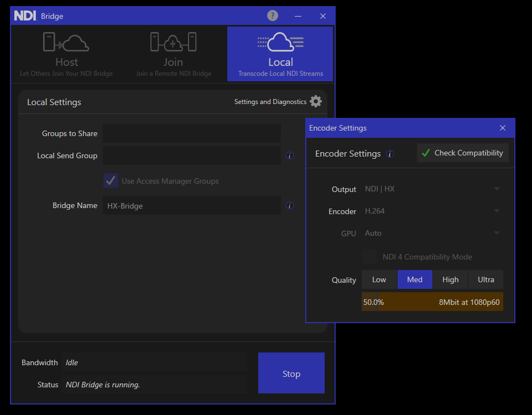Click the info icon beside Bridge Name

(x=290, y=205)
